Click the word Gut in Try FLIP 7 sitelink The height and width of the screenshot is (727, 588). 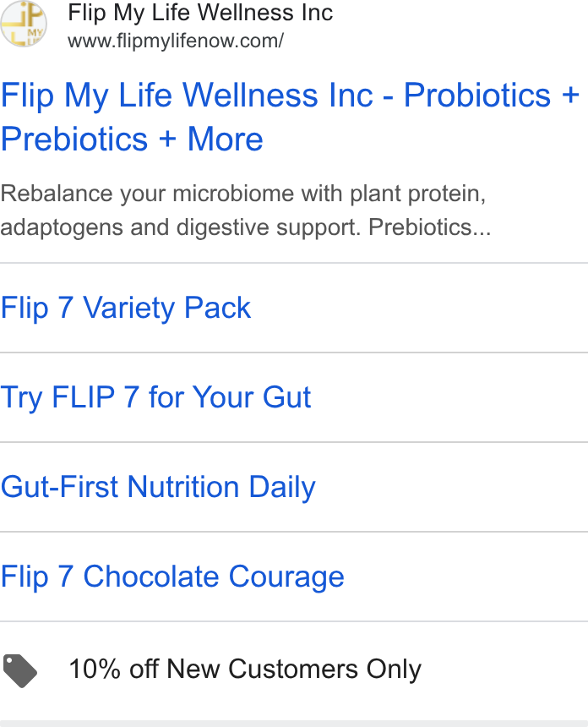(286, 397)
